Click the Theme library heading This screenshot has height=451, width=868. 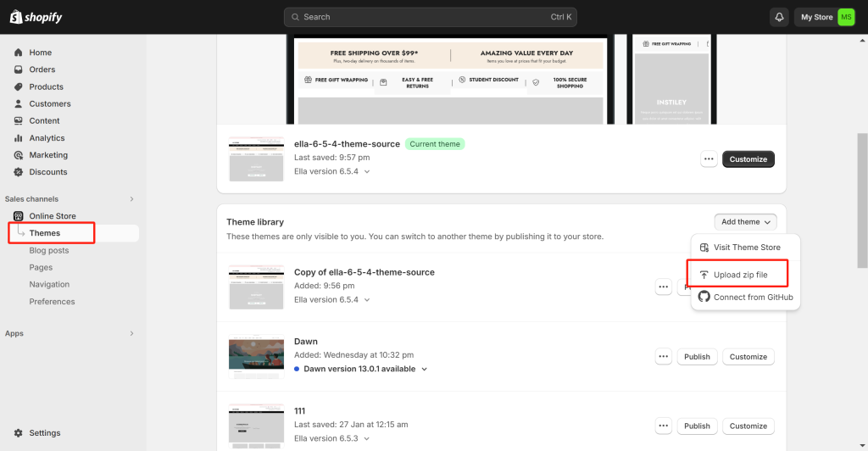(x=255, y=222)
